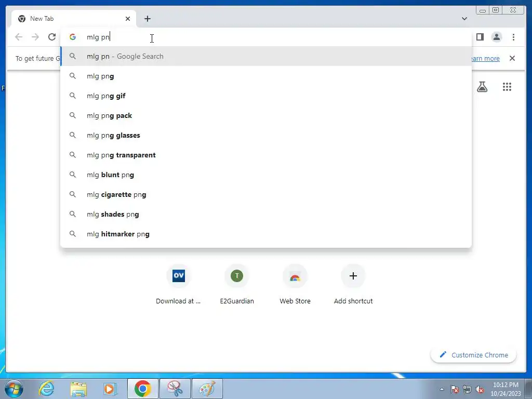Click the muted volume tray icon

click(x=480, y=389)
